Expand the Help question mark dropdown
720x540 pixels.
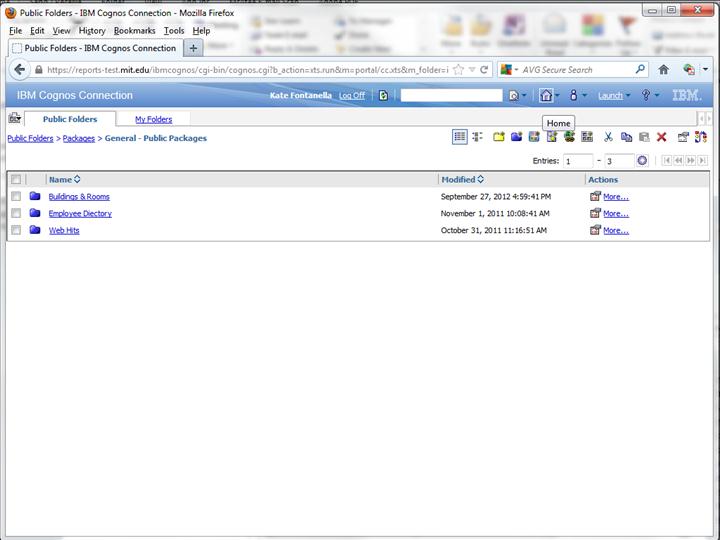click(x=648, y=96)
